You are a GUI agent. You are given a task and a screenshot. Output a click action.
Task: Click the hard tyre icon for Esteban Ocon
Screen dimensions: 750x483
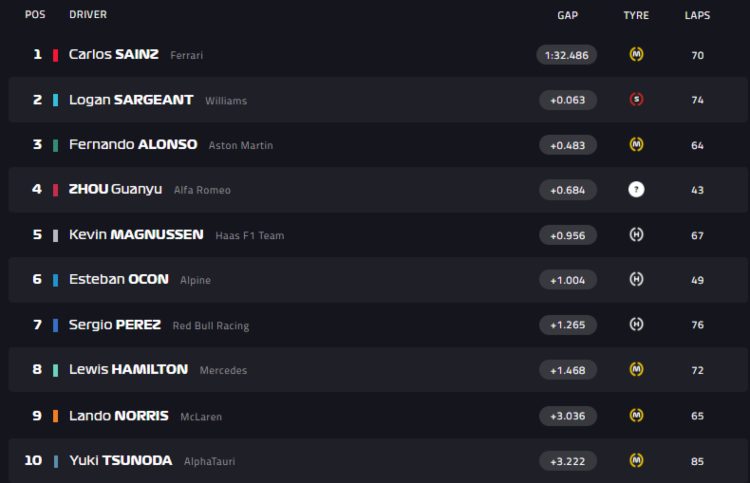636,279
